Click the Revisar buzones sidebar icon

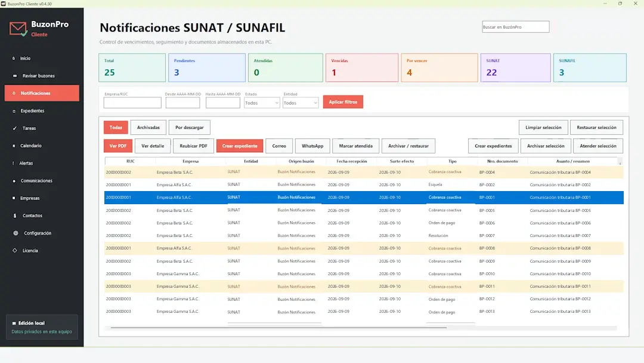pos(15,76)
